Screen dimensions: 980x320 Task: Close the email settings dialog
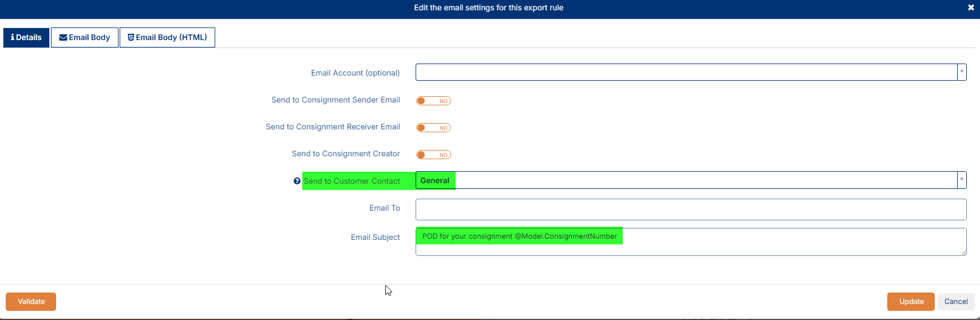pyautogui.click(x=971, y=7)
